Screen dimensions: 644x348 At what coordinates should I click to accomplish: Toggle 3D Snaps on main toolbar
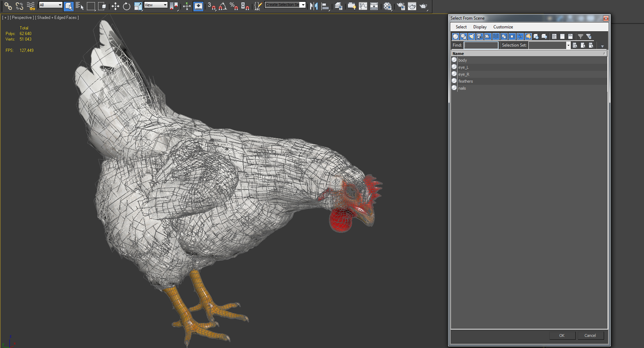(211, 6)
